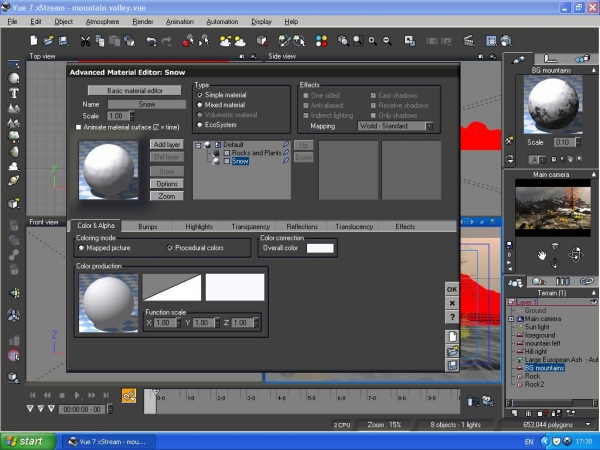The width and height of the screenshot is (600, 450).
Task: Switch to the Bumps tab
Action: 147,227
